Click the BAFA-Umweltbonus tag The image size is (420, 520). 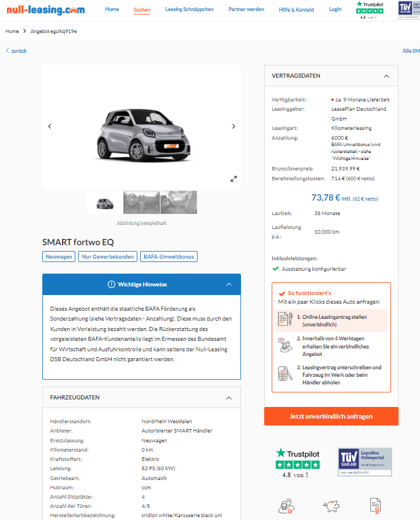pos(169,257)
